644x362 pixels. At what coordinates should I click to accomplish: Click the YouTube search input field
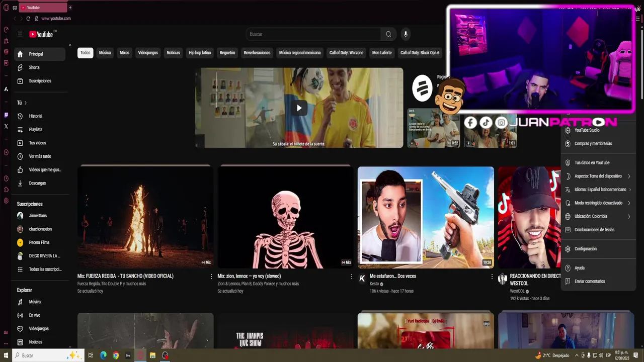click(313, 34)
